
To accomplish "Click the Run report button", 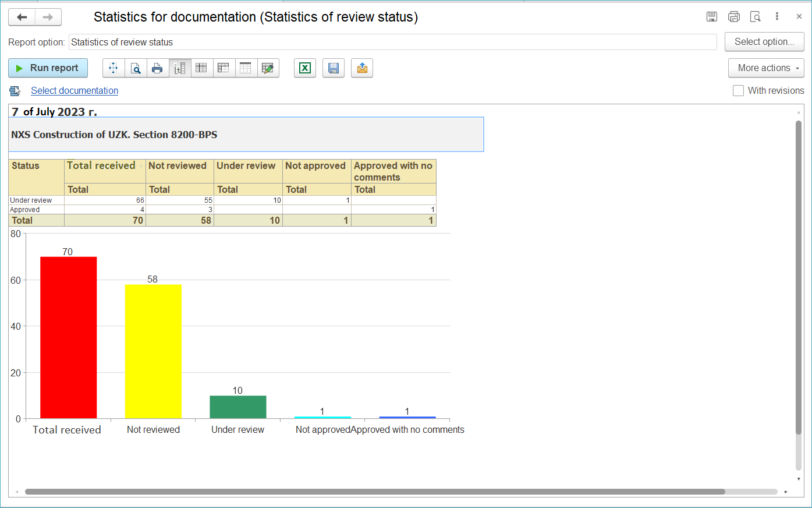I will coord(48,68).
